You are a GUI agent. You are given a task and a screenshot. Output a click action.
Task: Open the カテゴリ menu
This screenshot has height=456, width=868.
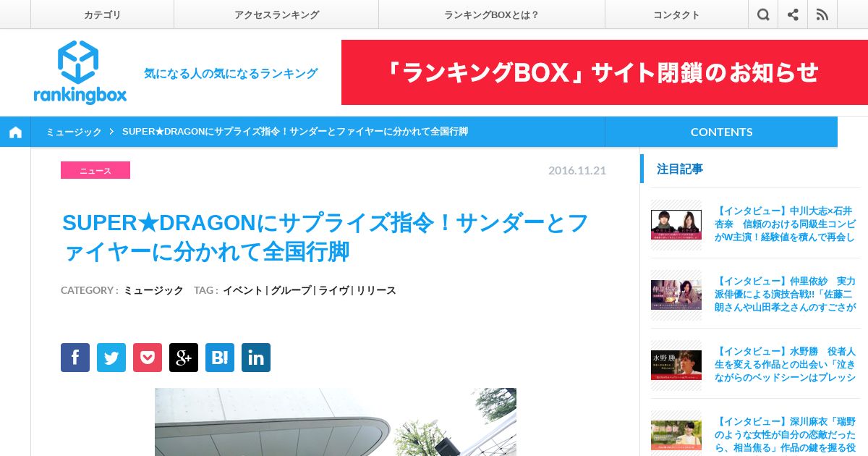click(x=102, y=14)
